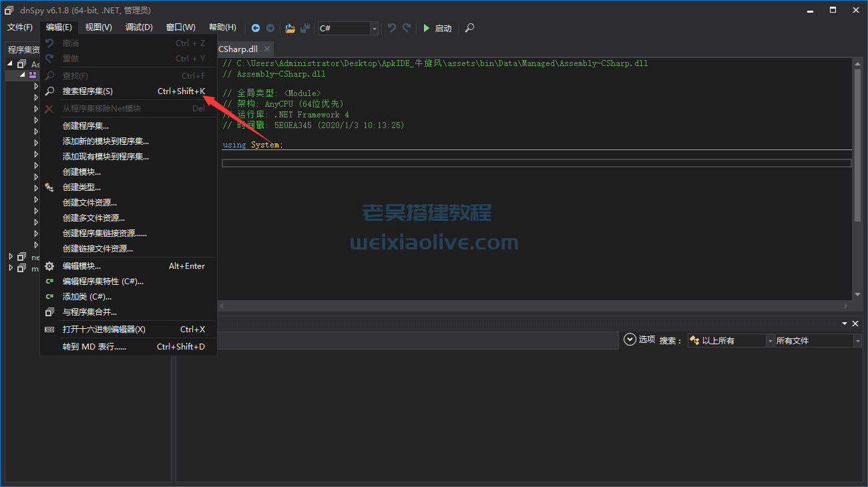
Task: Click the green start debugging button
Action: (427, 28)
